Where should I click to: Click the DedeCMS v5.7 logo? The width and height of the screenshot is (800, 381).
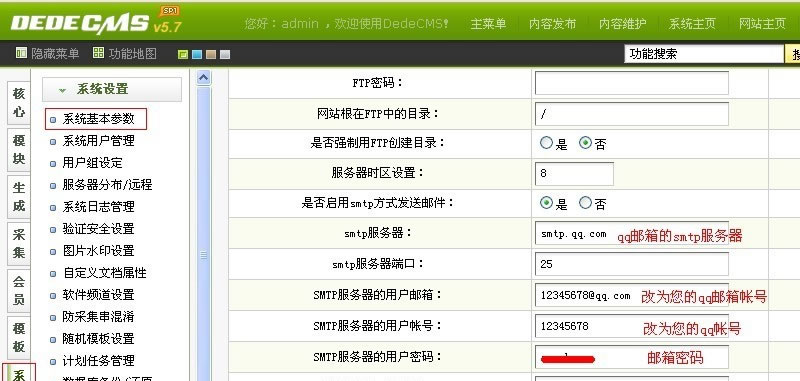click(x=96, y=21)
